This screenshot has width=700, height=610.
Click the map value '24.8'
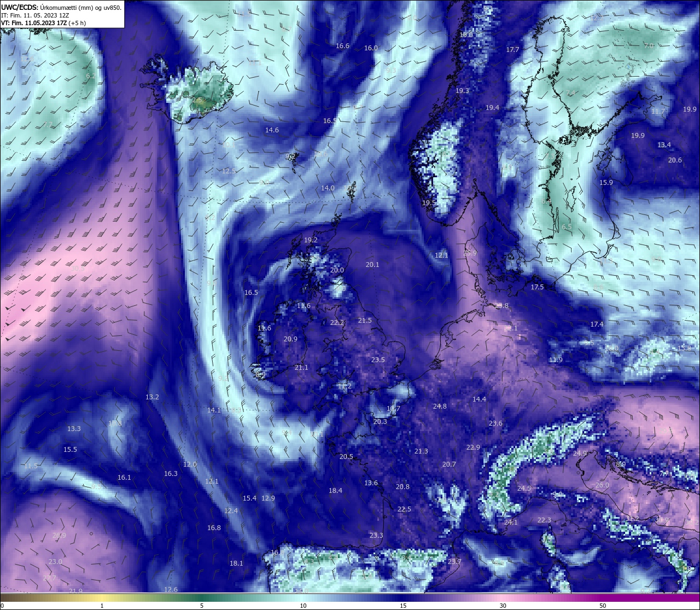(440, 406)
